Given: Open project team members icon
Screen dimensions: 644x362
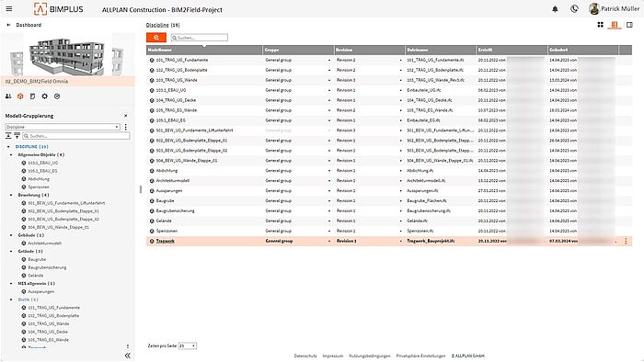Looking at the screenshot, I should point(8,96).
